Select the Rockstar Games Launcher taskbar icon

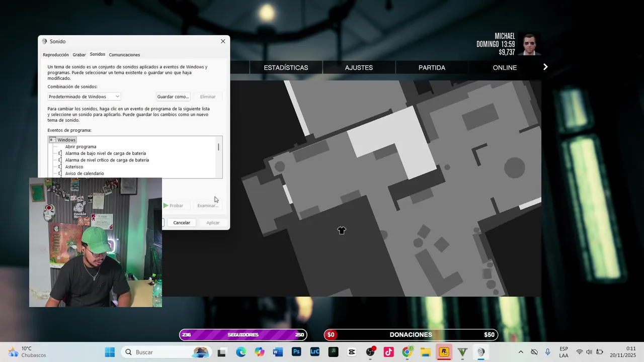point(444,352)
